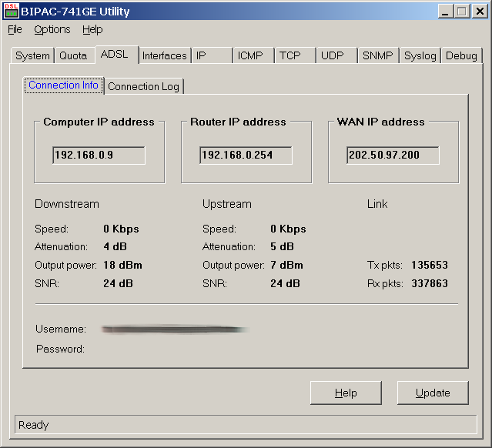Click Tx pkts value 135653
The width and height of the screenshot is (492, 448).
430,265
